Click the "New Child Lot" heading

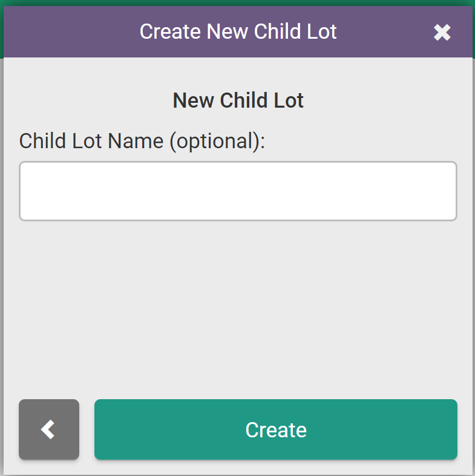click(238, 100)
